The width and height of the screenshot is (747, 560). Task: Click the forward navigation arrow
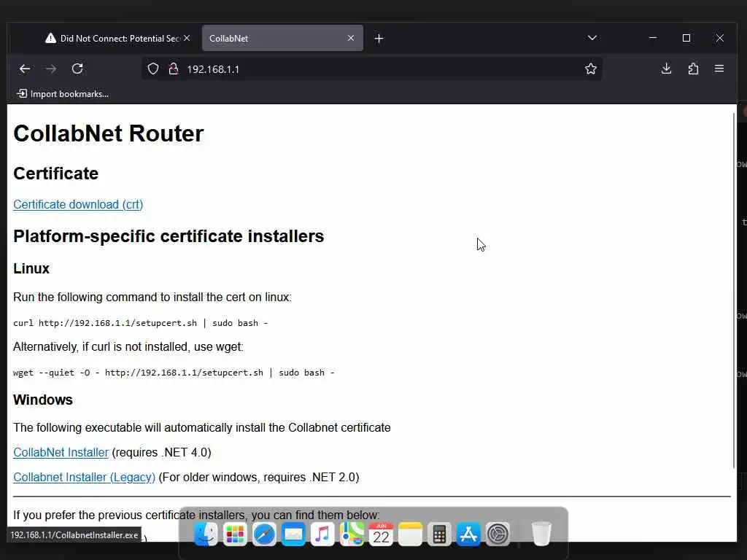pyautogui.click(x=51, y=69)
